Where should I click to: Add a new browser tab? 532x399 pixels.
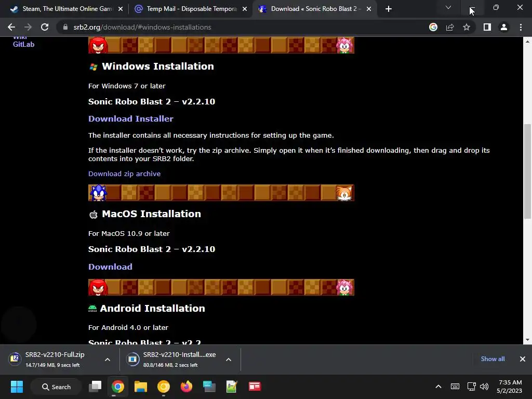coord(389,9)
